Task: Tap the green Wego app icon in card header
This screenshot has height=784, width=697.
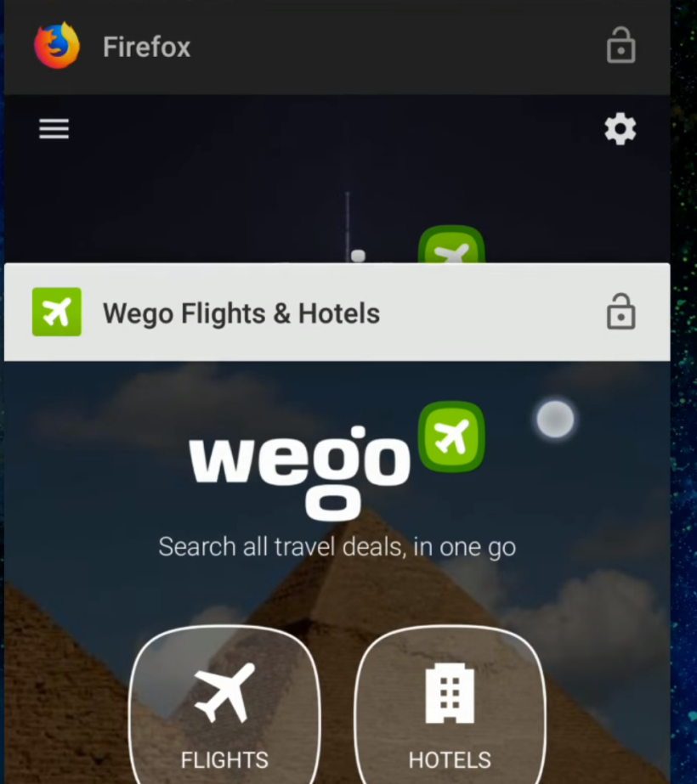Action: click(57, 312)
